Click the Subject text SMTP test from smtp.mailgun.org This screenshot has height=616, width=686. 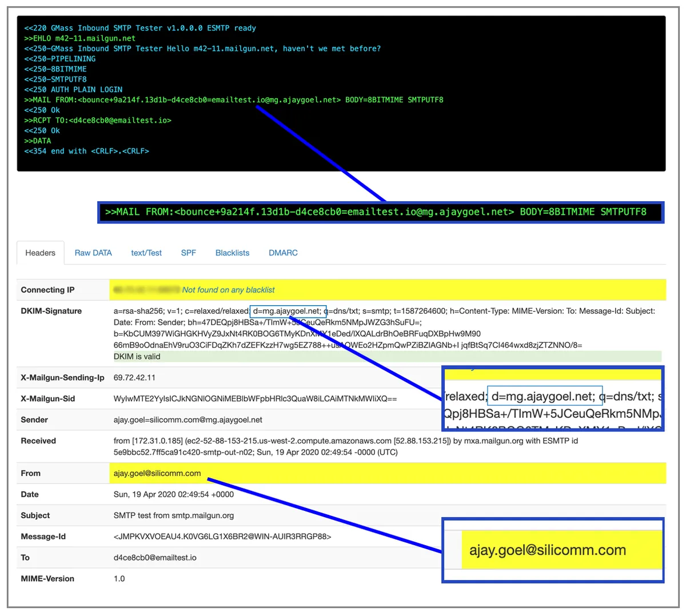click(174, 515)
